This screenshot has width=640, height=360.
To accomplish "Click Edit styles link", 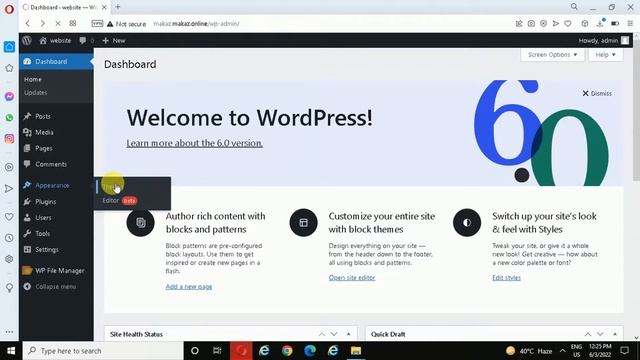I will [506, 278].
